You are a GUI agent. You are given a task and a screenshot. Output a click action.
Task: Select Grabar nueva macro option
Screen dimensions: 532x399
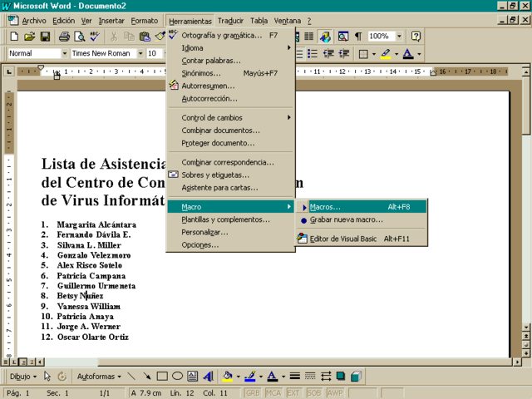coord(362,219)
